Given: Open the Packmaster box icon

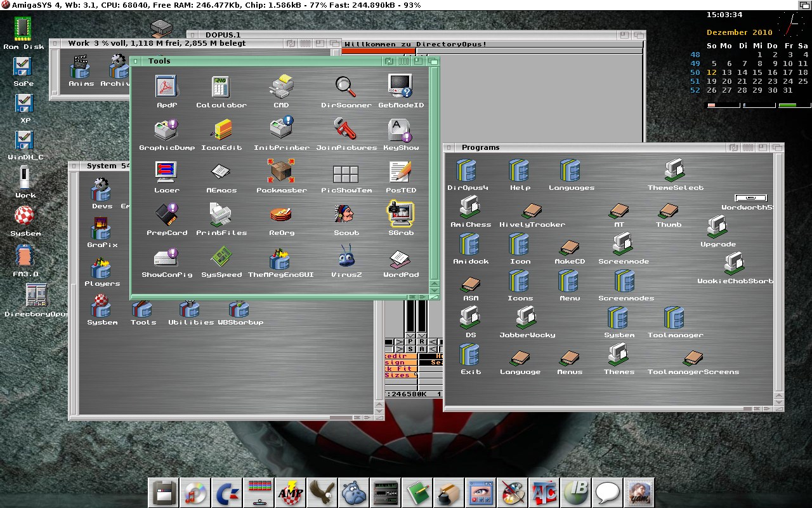Looking at the screenshot, I should pos(281,171).
